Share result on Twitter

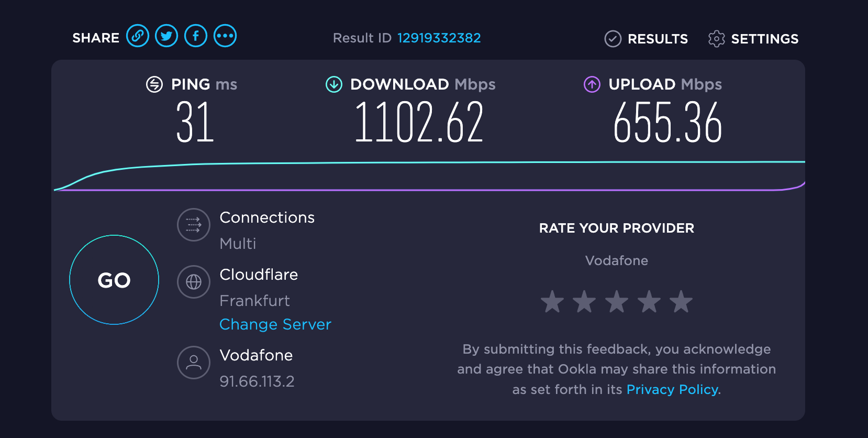pos(166,36)
